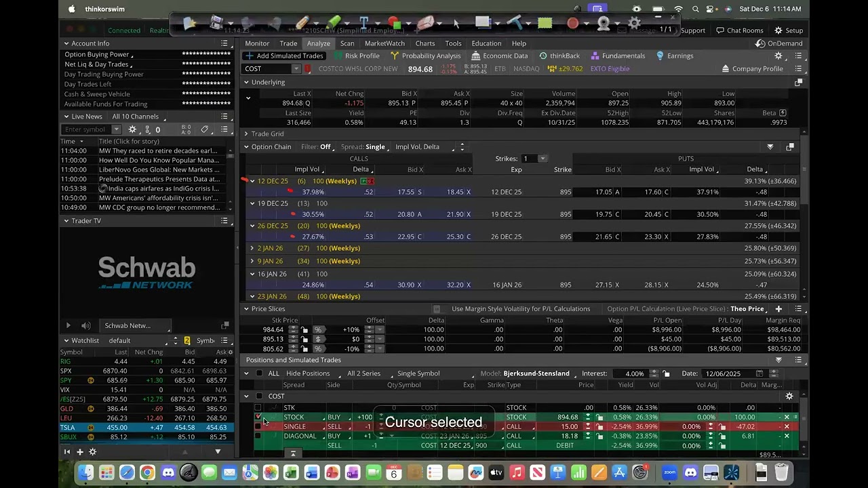The width and height of the screenshot is (868, 488).
Task: Click the news tag filter icon
Action: (205, 129)
